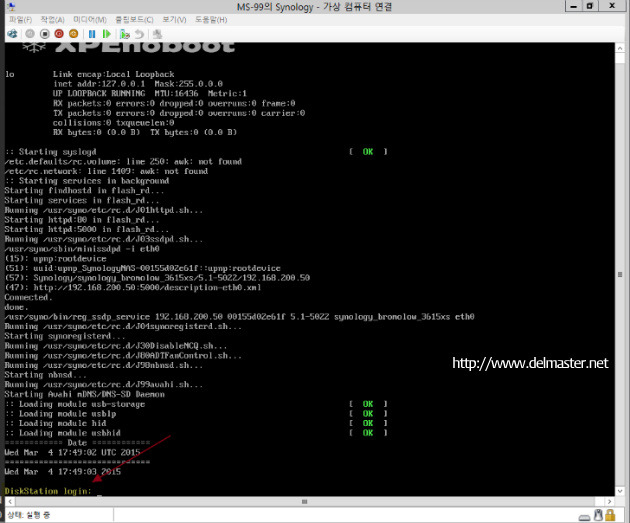This screenshot has width=630, height=523.
Task: Click the greyed-out Start VM icon
Action: (x=30, y=34)
